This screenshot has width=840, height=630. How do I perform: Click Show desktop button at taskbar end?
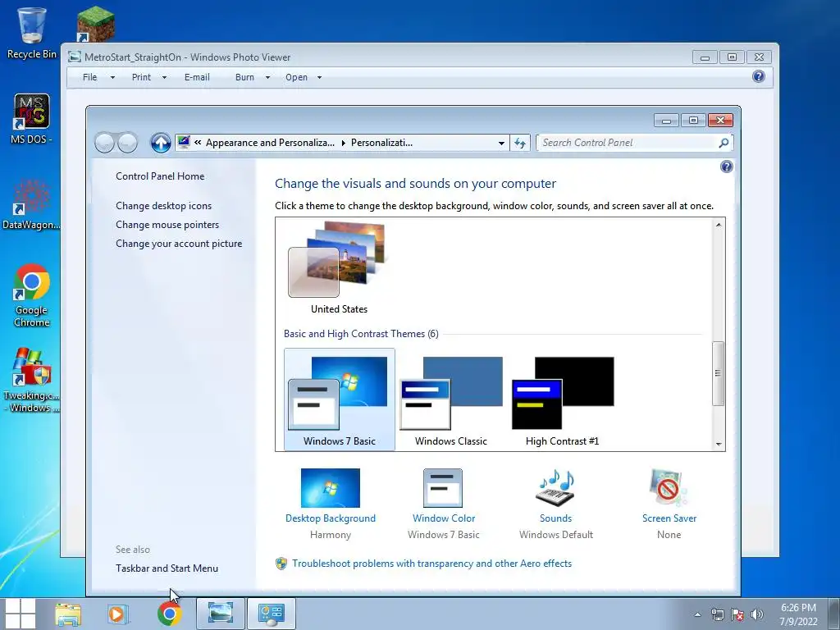(x=834, y=614)
